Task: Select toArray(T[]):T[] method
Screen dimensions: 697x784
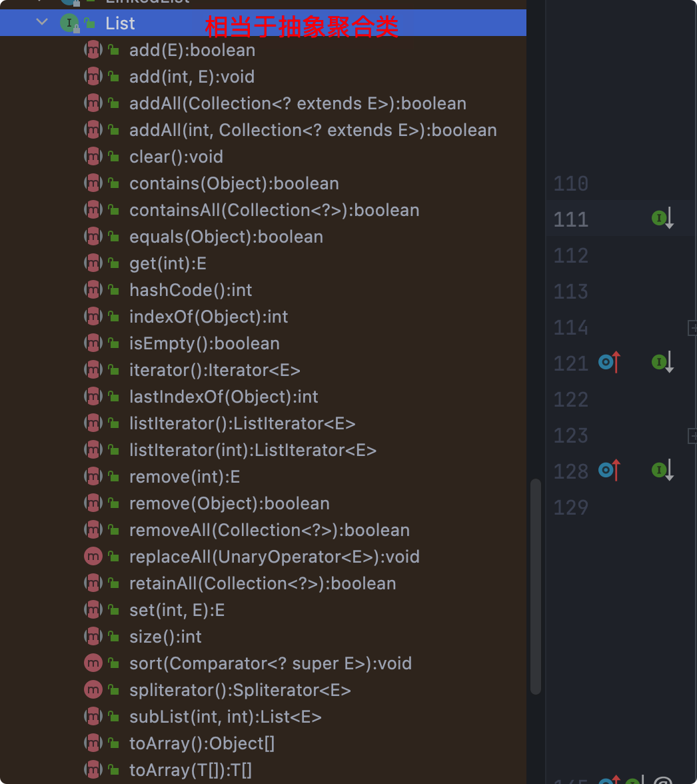Action: (x=191, y=770)
